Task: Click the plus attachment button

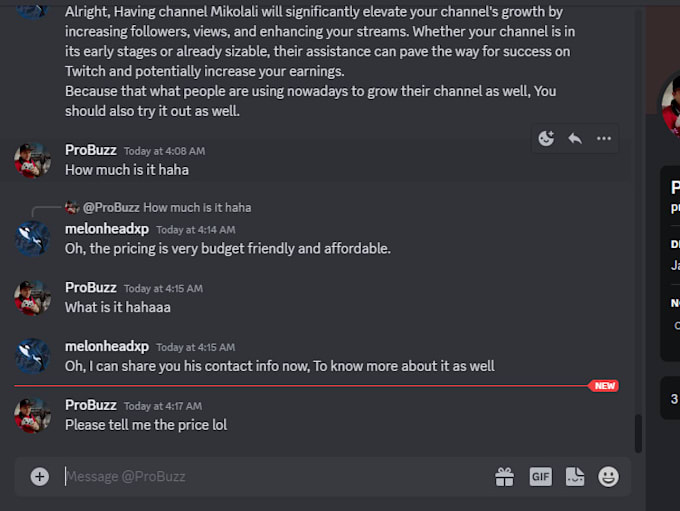Action: [x=40, y=477]
